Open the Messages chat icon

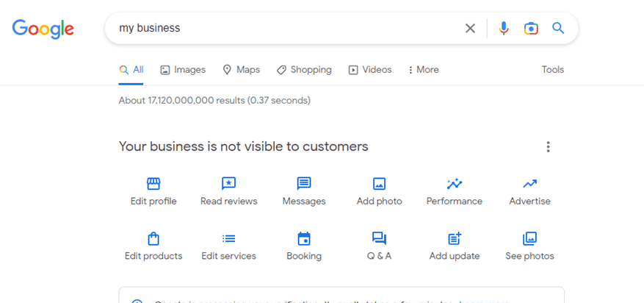304,184
